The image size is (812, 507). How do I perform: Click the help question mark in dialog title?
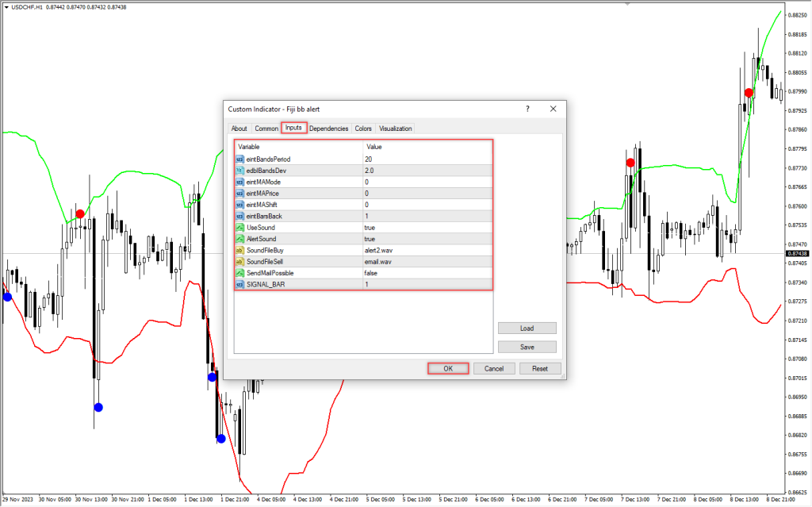[x=527, y=109]
